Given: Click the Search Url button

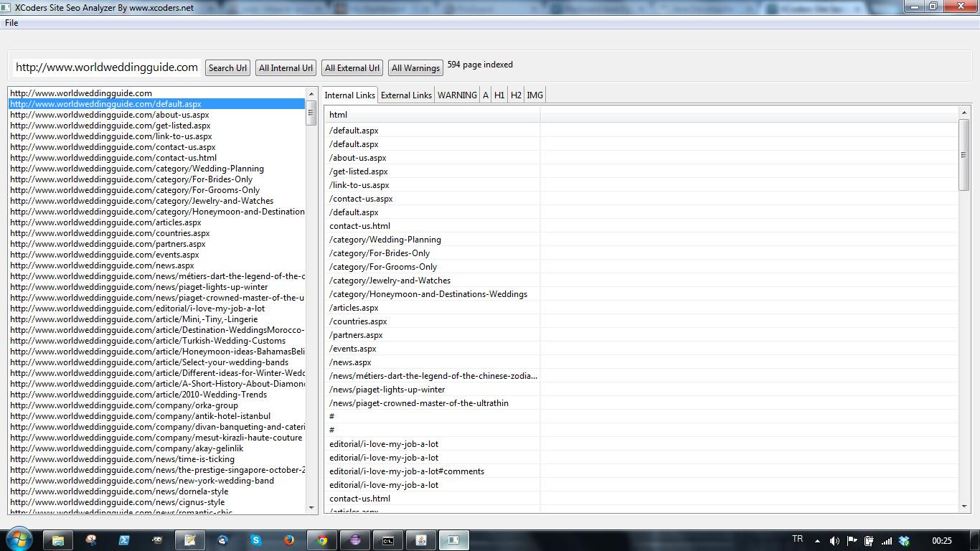Looking at the screenshot, I should pyautogui.click(x=227, y=67).
